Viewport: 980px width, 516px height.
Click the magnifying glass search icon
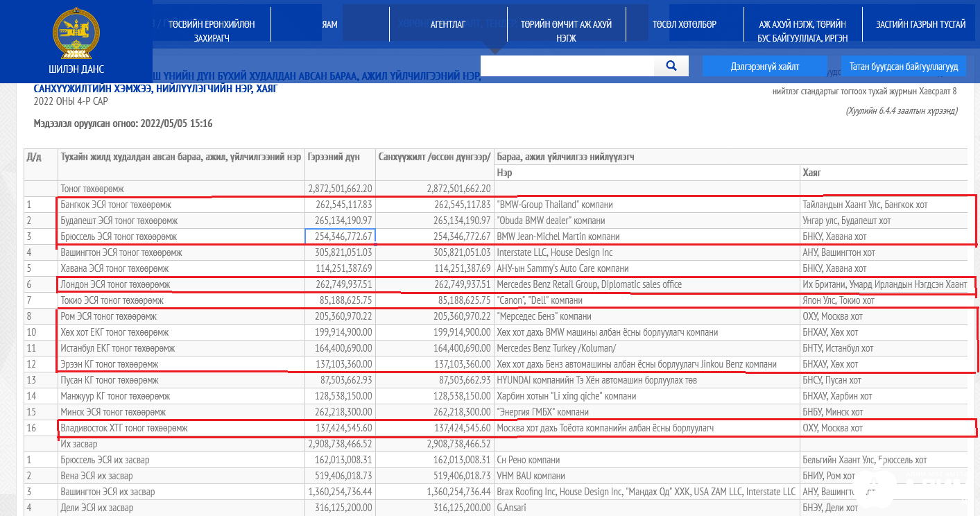coord(671,66)
